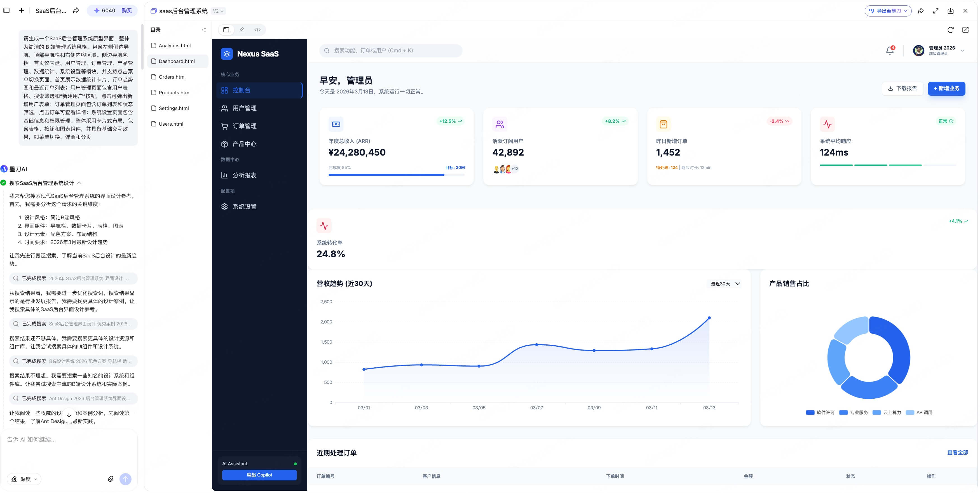Open 用户管理 in sidebar menu
Screen dimensions: 980x493
pyautogui.click(x=244, y=108)
